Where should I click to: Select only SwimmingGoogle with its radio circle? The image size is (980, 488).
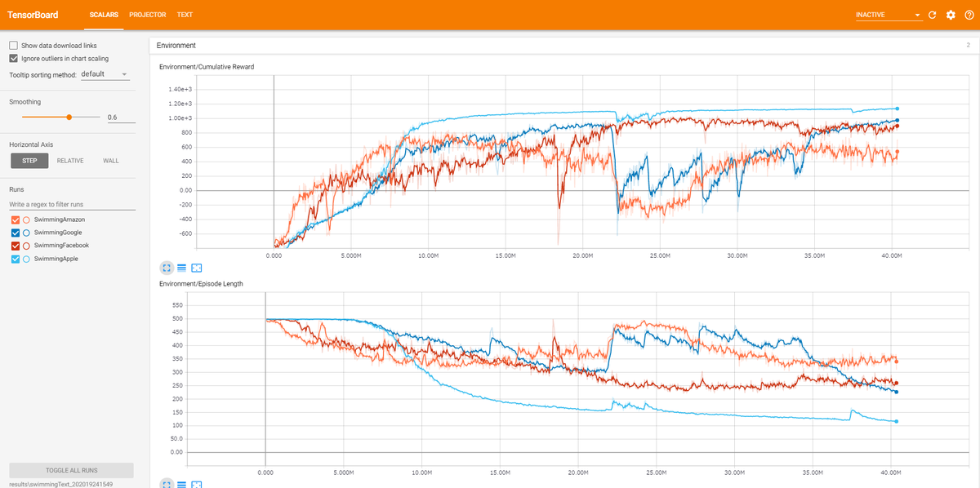tap(27, 233)
